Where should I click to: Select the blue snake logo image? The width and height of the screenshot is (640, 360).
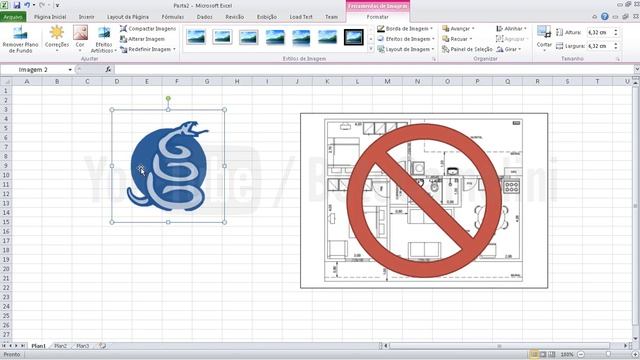[x=168, y=166]
